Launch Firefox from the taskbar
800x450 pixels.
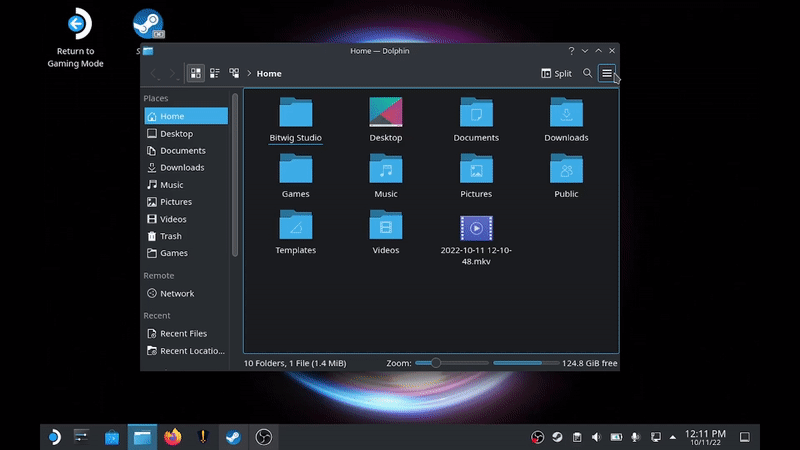(x=173, y=437)
